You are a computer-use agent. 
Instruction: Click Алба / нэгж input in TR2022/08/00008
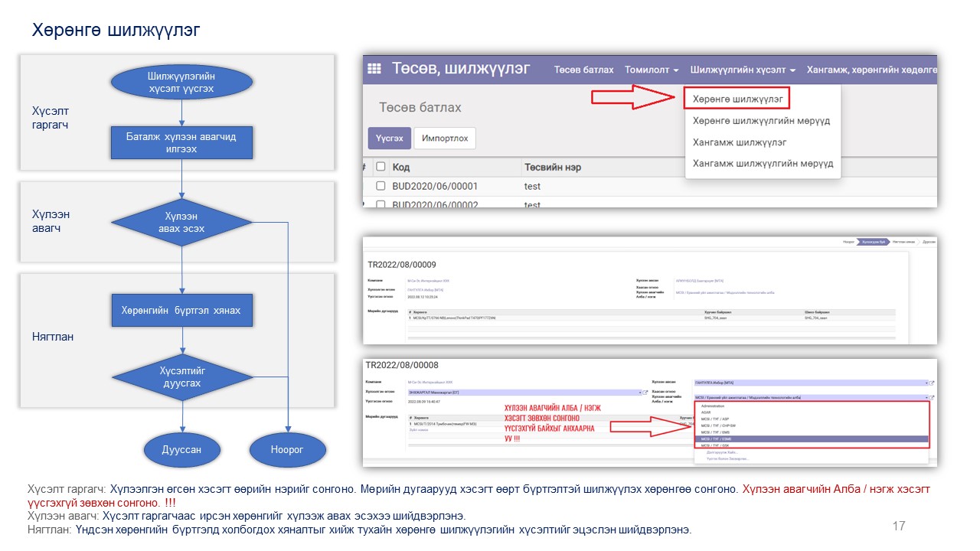(810, 397)
